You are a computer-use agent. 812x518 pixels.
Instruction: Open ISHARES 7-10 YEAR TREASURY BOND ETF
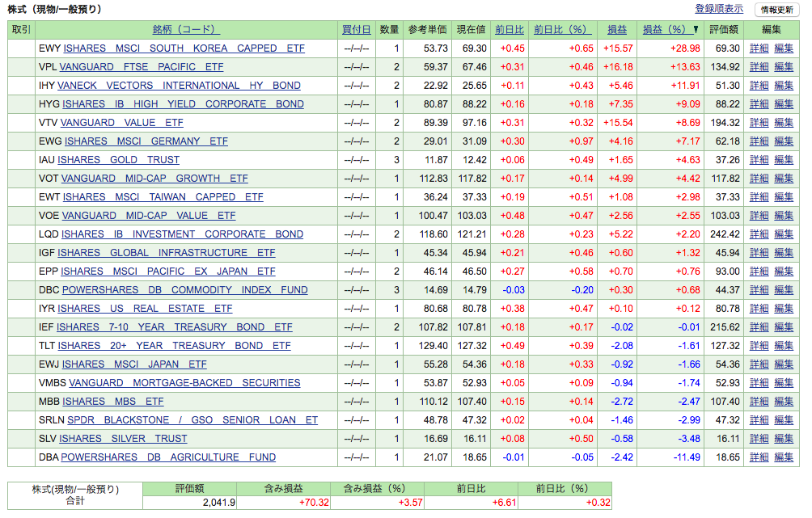tap(175, 327)
